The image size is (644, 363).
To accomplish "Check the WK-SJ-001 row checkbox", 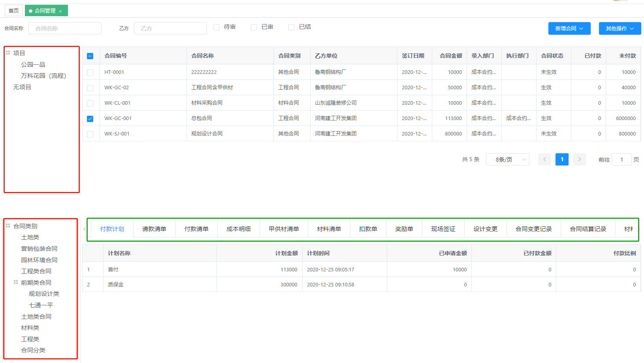I will 90,134.
